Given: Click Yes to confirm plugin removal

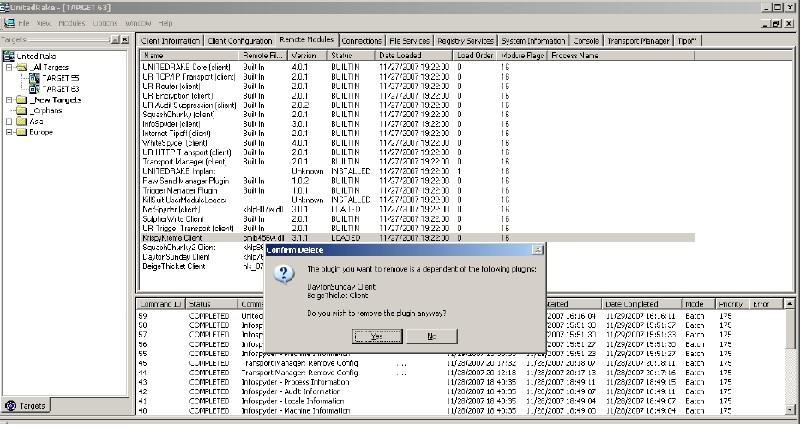Looking at the screenshot, I should [377, 336].
